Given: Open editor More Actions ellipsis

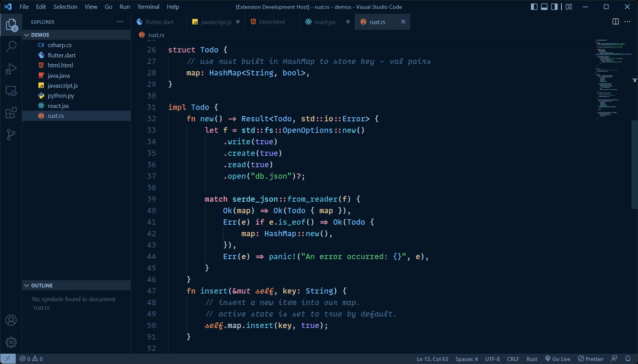Looking at the screenshot, I should pos(627,22).
